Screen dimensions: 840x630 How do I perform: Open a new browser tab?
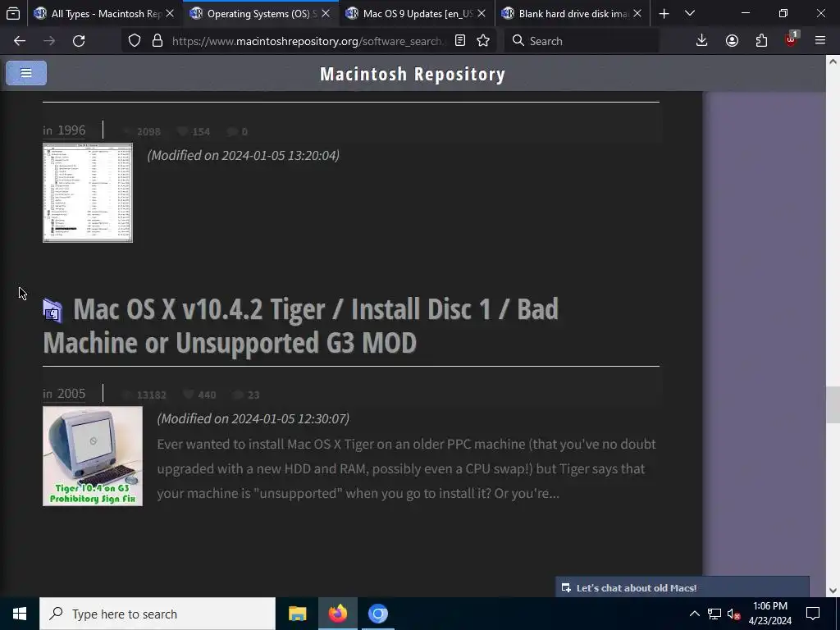pyautogui.click(x=664, y=13)
